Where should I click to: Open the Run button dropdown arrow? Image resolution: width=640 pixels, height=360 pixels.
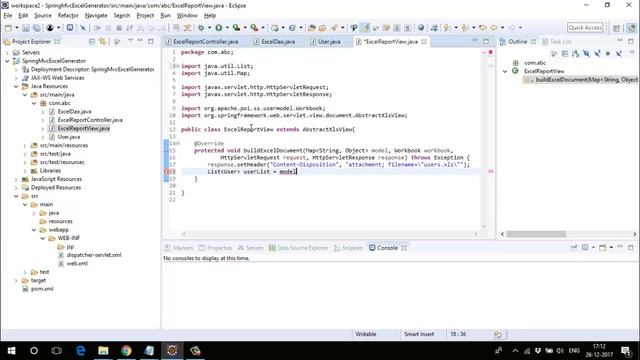(227, 28)
